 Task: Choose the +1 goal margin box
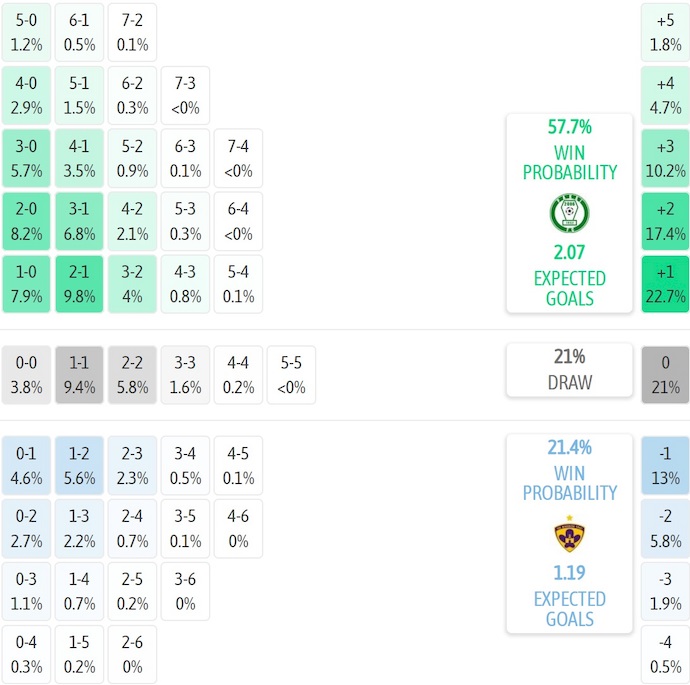pyautogui.click(x=665, y=285)
